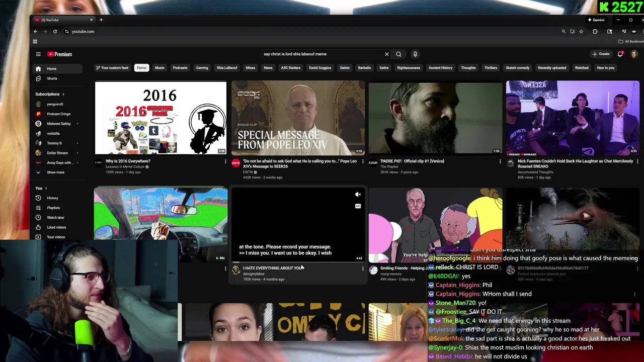Open EWTN channel avatar under Pope video
Screen dimensions: 644x362
235,162
